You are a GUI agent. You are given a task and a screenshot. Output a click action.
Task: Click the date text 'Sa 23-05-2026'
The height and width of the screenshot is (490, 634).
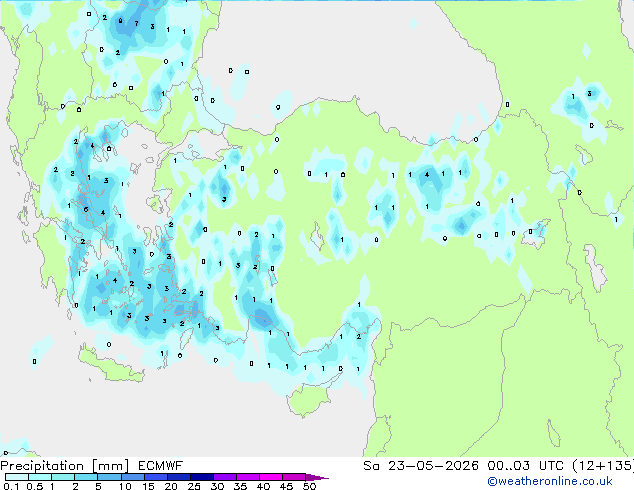421,466
